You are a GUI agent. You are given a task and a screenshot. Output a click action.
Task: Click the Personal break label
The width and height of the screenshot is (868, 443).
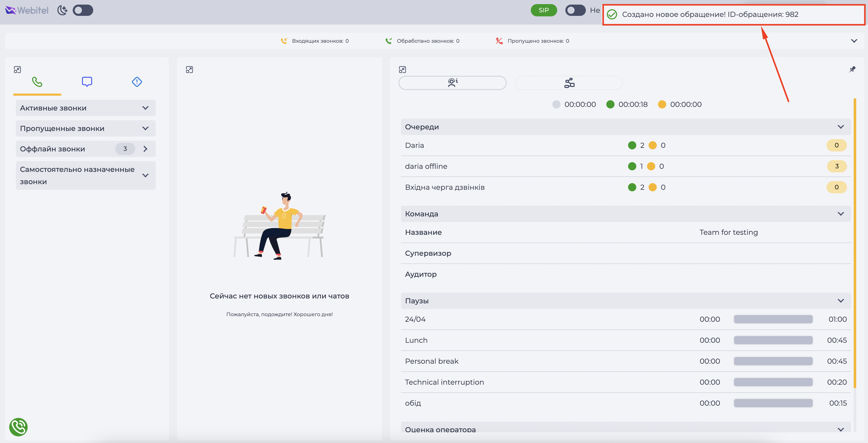click(x=432, y=361)
